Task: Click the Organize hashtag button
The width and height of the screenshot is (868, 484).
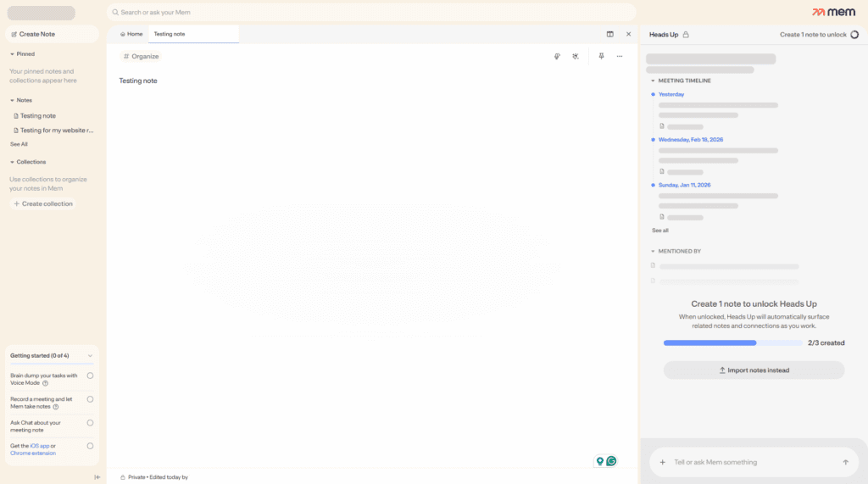Action: pyautogui.click(x=141, y=57)
